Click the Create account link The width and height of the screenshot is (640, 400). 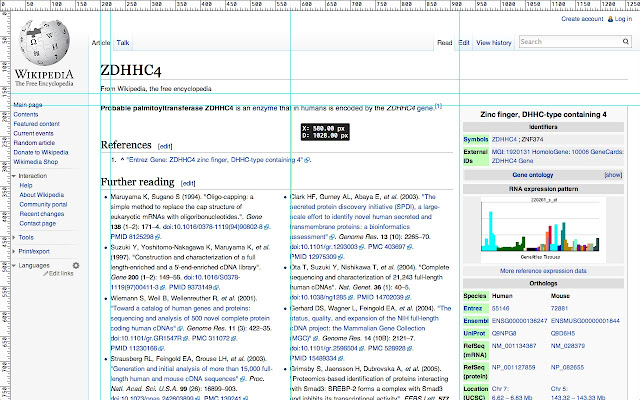coord(582,19)
